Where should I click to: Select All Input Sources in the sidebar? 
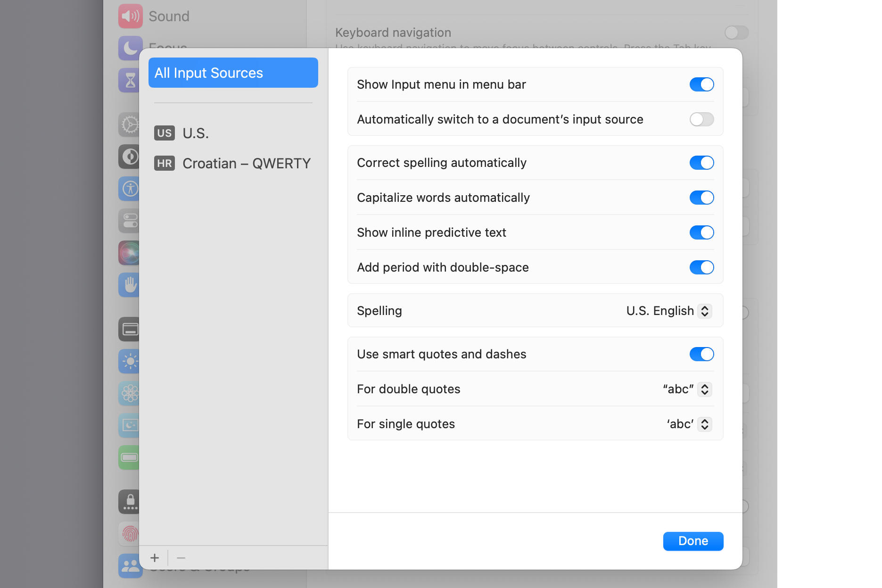[233, 73]
